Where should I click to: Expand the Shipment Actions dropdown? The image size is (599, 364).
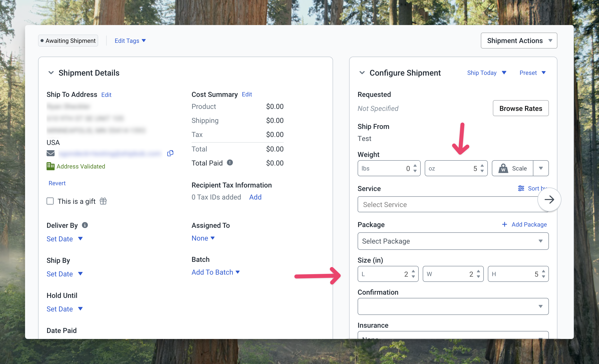(x=519, y=41)
